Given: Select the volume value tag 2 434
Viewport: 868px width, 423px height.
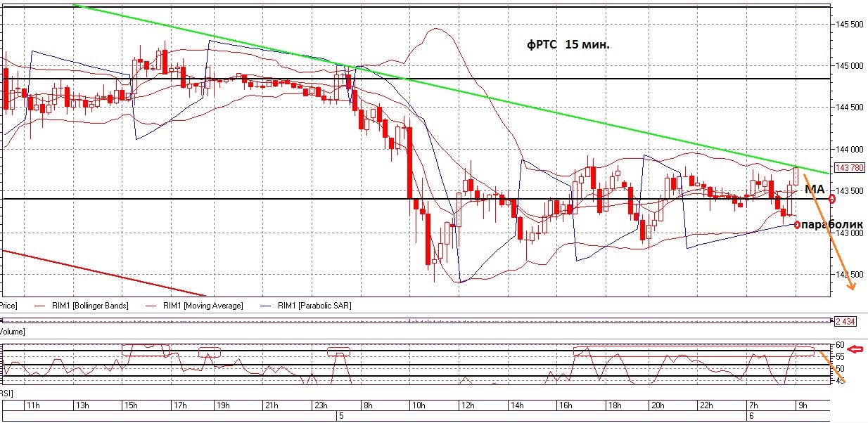Looking at the screenshot, I should point(845,321).
